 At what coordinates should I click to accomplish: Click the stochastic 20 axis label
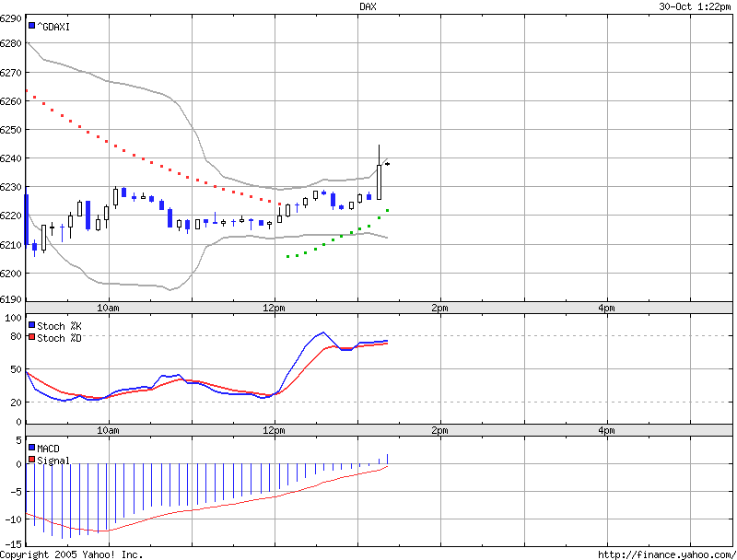pos(16,402)
